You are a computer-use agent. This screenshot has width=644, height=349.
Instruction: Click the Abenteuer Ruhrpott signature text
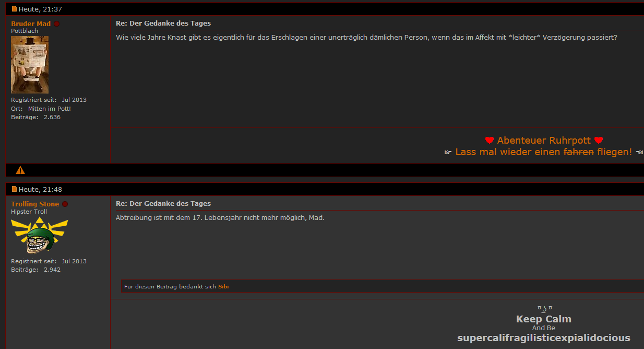[544, 140]
